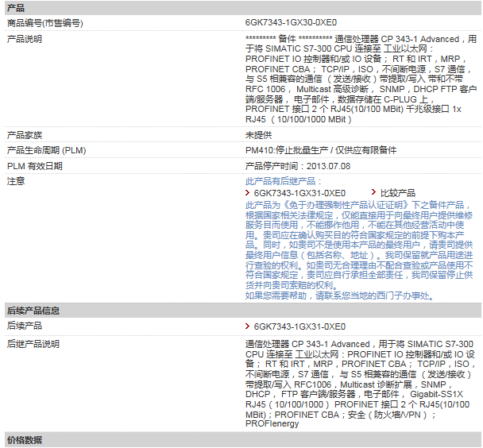Select the 产品 section header
483x448 pixels.
pyautogui.click(x=243, y=8)
